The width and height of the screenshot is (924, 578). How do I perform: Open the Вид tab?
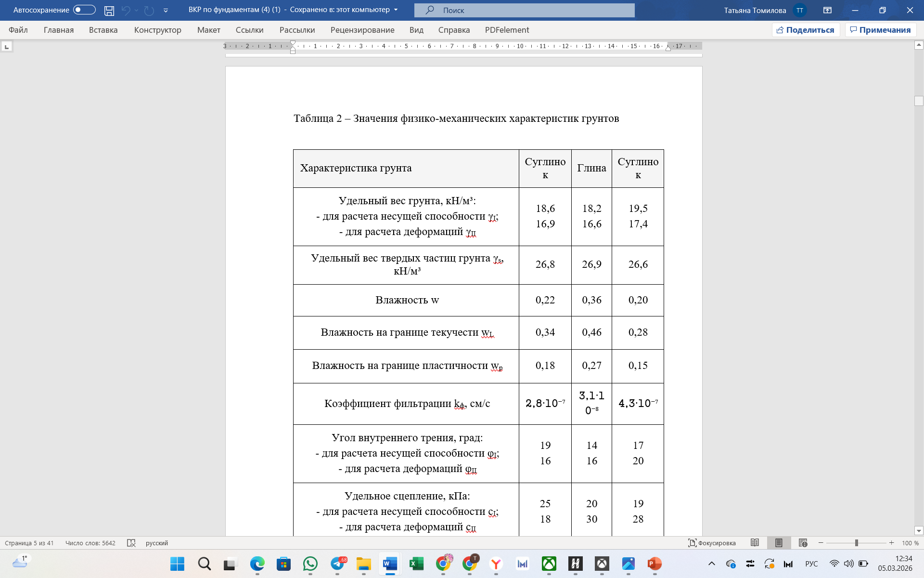417,30
